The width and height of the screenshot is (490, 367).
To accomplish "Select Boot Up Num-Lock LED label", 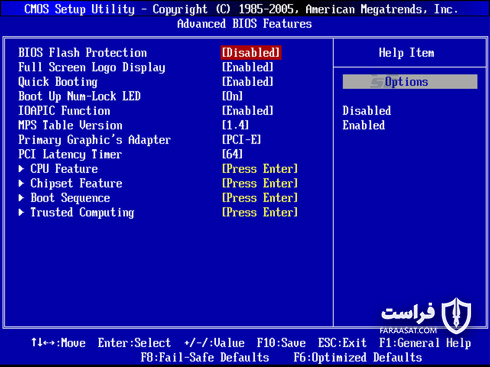I will [x=79, y=96].
